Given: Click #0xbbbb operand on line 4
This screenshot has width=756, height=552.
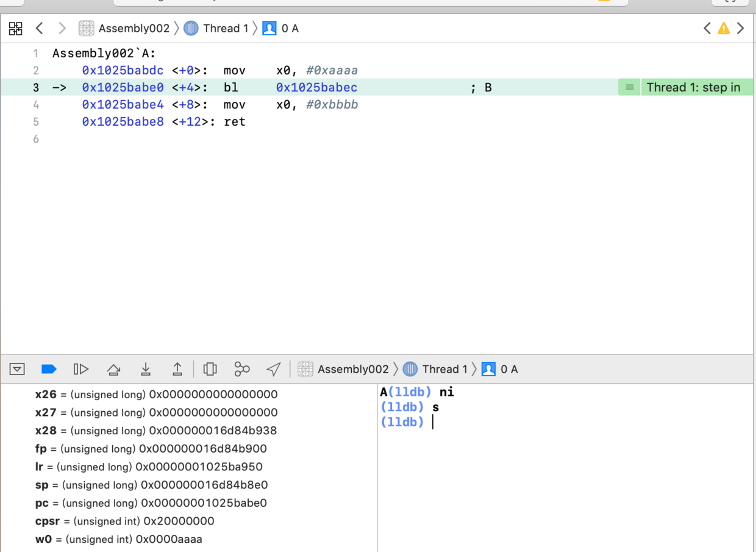Looking at the screenshot, I should point(332,104).
